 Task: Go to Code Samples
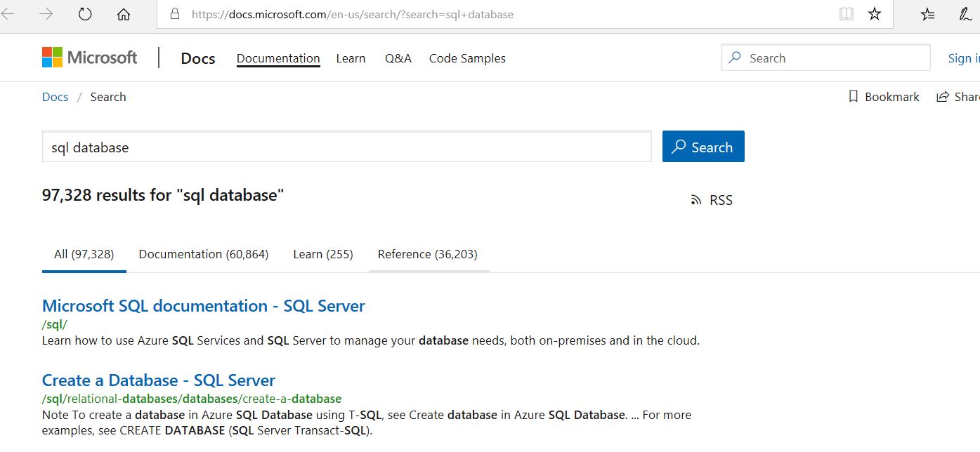(467, 58)
